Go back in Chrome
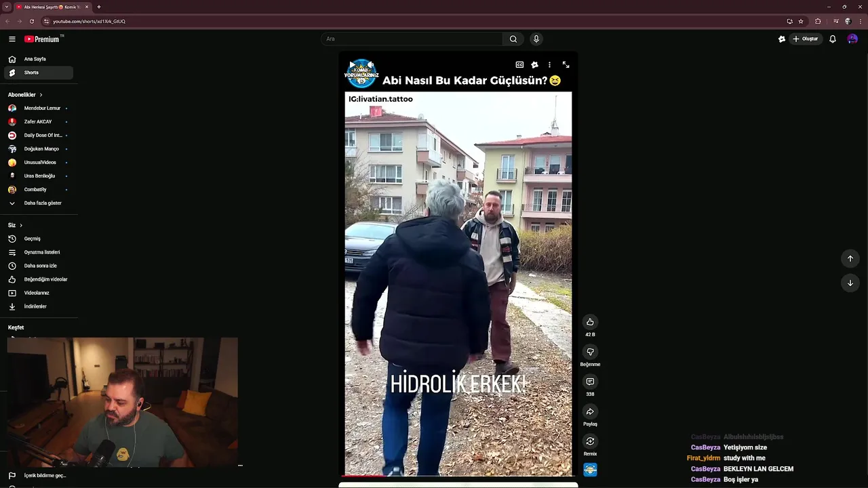This screenshot has width=868, height=488. [x=7, y=21]
